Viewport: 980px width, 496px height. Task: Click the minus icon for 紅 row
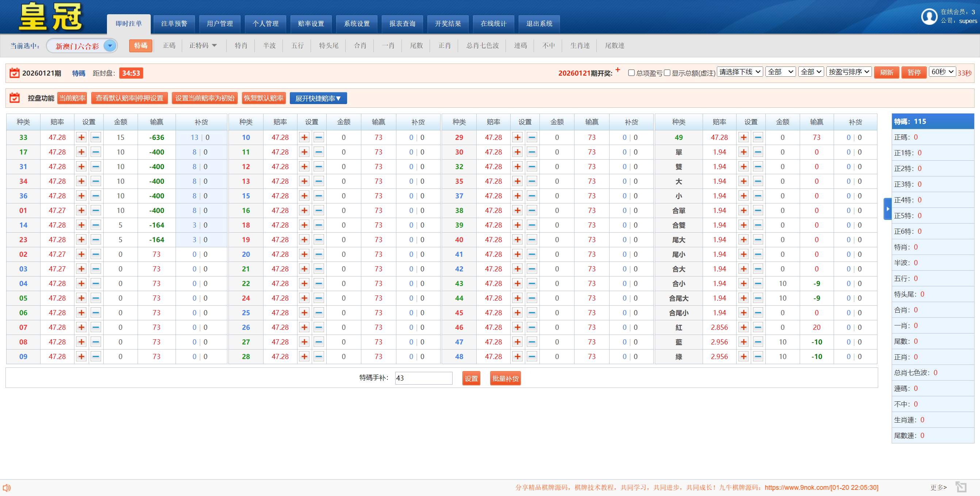[758, 327]
